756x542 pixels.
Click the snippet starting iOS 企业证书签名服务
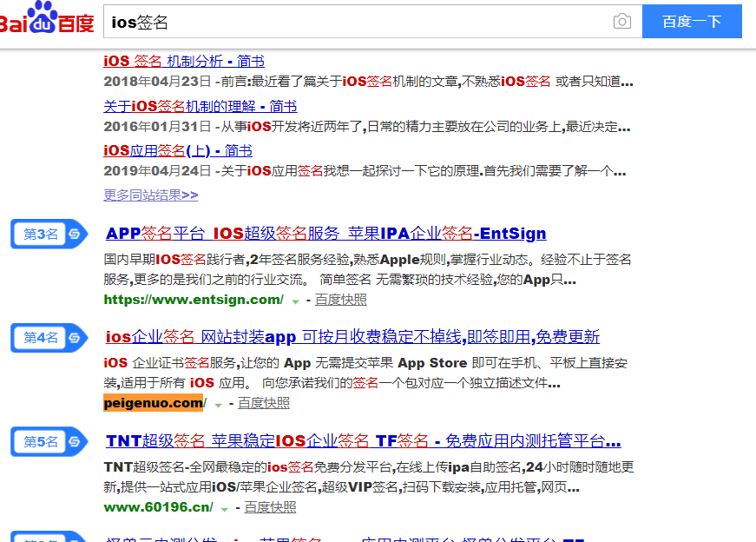coord(365,373)
